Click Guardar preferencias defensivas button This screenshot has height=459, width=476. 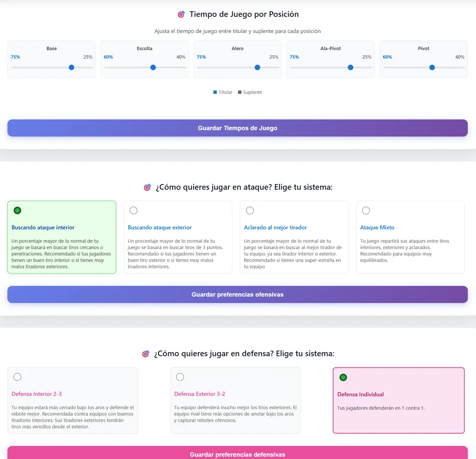(238, 453)
